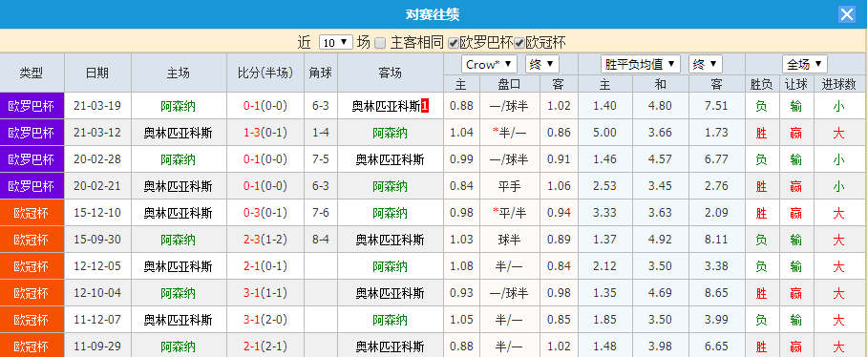Open the score 2-3(1-2) of the 15-09-30 match

tap(265, 240)
